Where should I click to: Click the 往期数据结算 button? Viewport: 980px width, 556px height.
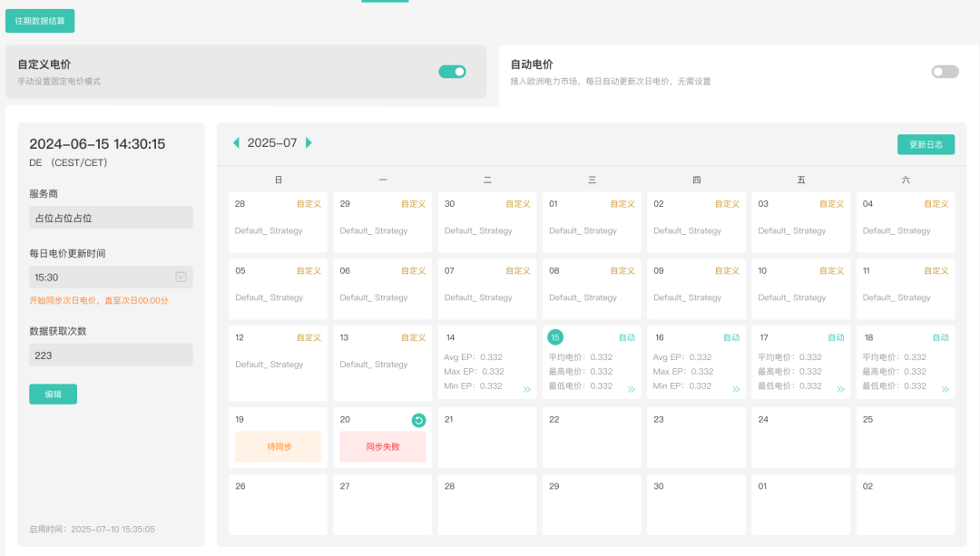tap(40, 21)
